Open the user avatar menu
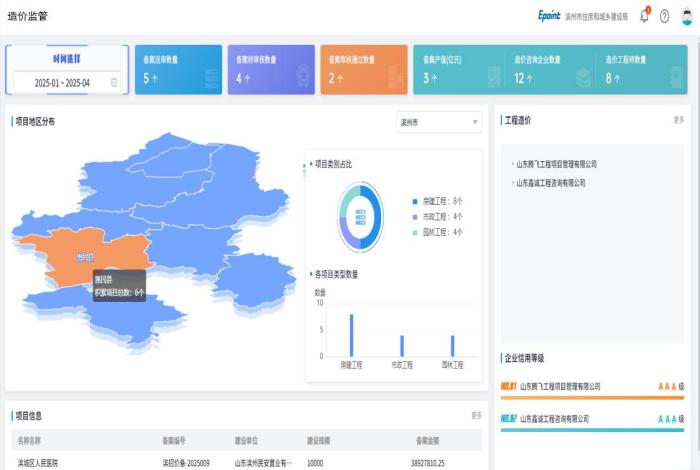 tap(687, 16)
